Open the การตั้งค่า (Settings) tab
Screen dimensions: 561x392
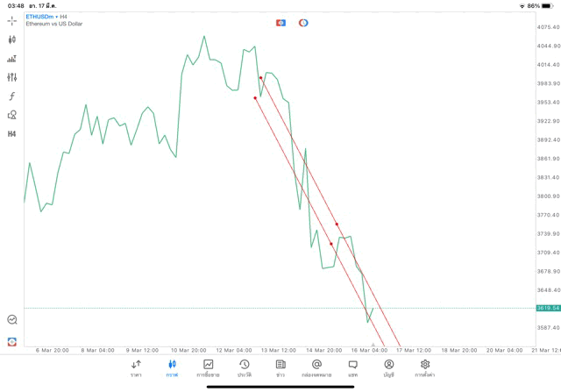click(424, 368)
